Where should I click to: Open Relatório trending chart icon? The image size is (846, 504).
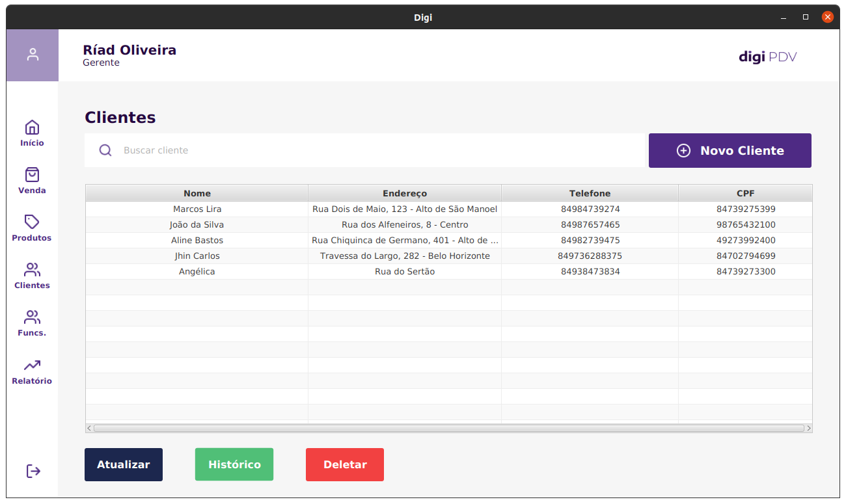(x=32, y=365)
